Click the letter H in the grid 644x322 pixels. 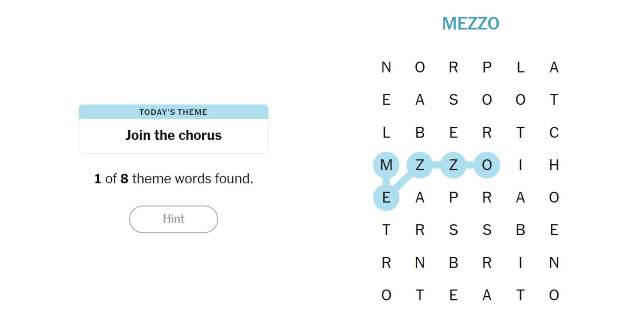pyautogui.click(x=554, y=165)
